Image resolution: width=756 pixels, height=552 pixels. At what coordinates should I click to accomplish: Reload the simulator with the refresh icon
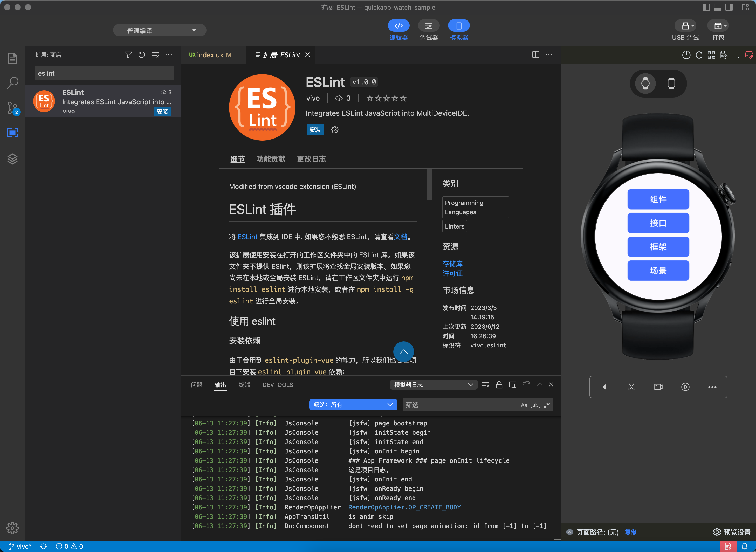(x=699, y=55)
